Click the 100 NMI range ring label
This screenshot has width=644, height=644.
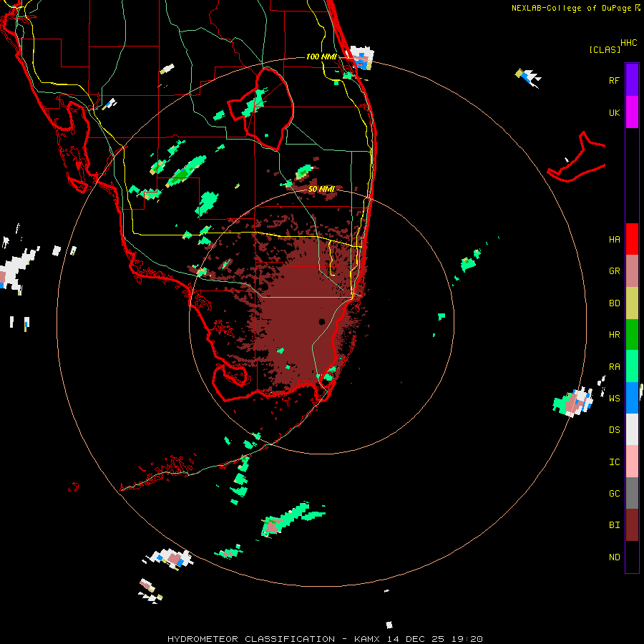click(321, 57)
